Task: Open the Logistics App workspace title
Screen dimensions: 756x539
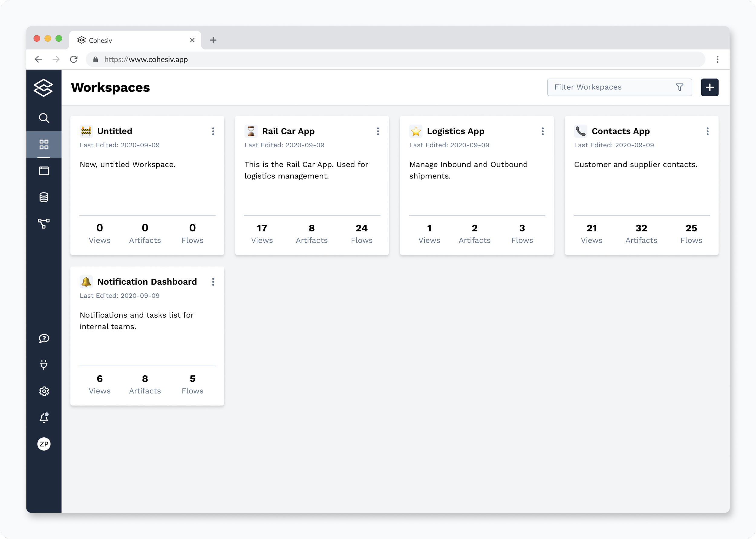Action: tap(455, 132)
